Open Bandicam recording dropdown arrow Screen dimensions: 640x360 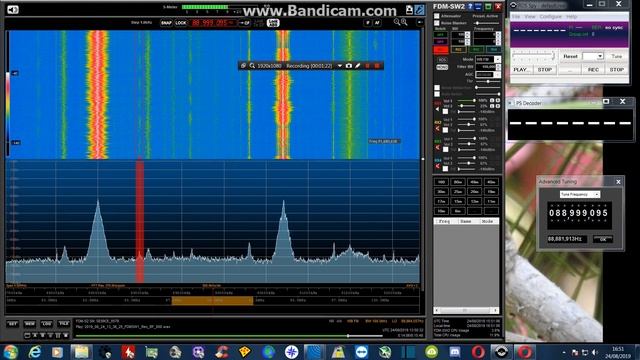(x=340, y=66)
